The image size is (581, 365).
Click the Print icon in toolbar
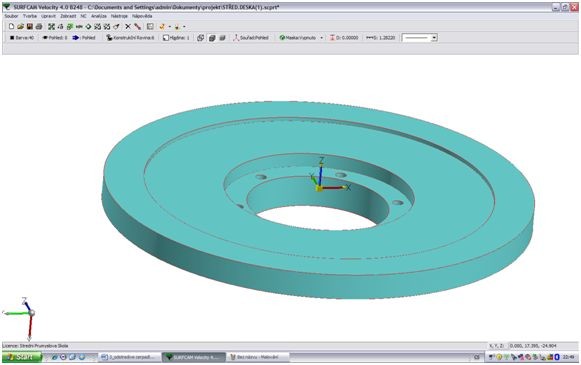point(39,27)
